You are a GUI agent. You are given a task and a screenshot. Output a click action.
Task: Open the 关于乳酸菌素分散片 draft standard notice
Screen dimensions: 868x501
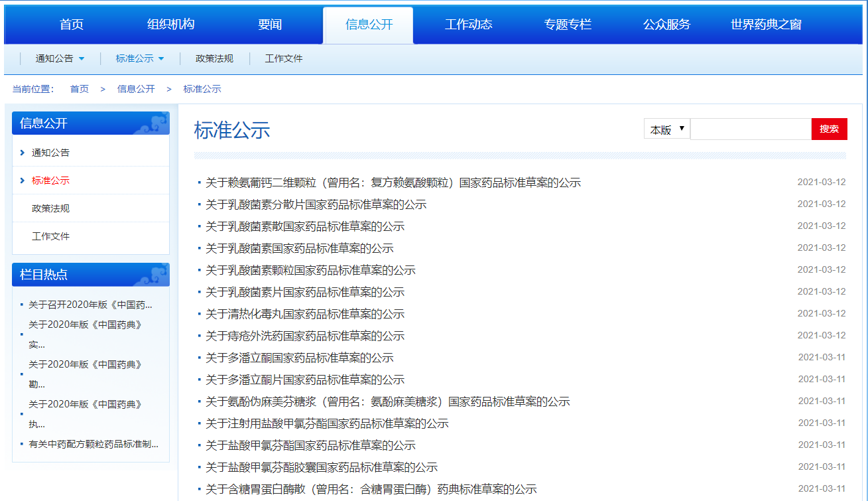click(316, 204)
